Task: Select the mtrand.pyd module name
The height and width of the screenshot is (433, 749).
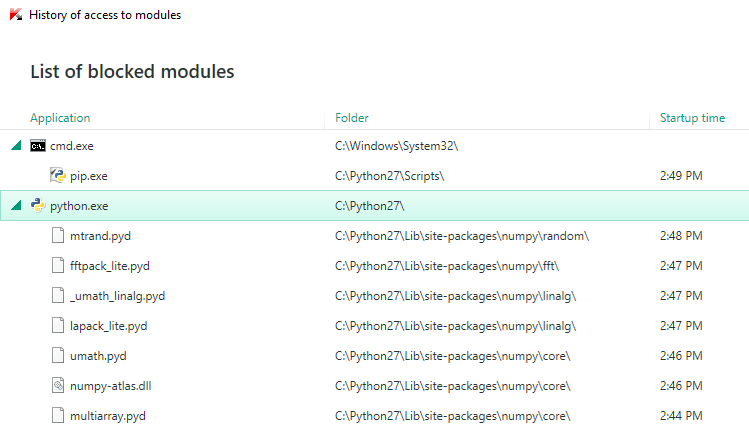Action: tap(100, 236)
